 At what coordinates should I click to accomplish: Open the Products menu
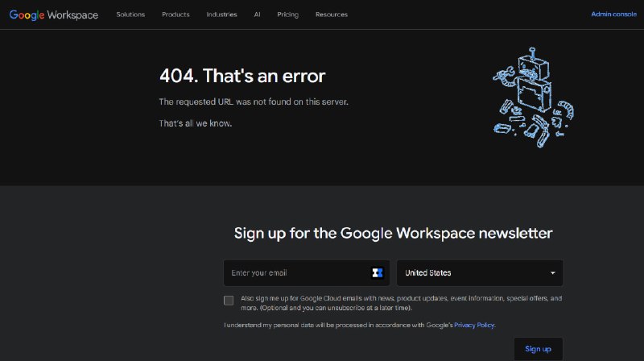(x=175, y=15)
